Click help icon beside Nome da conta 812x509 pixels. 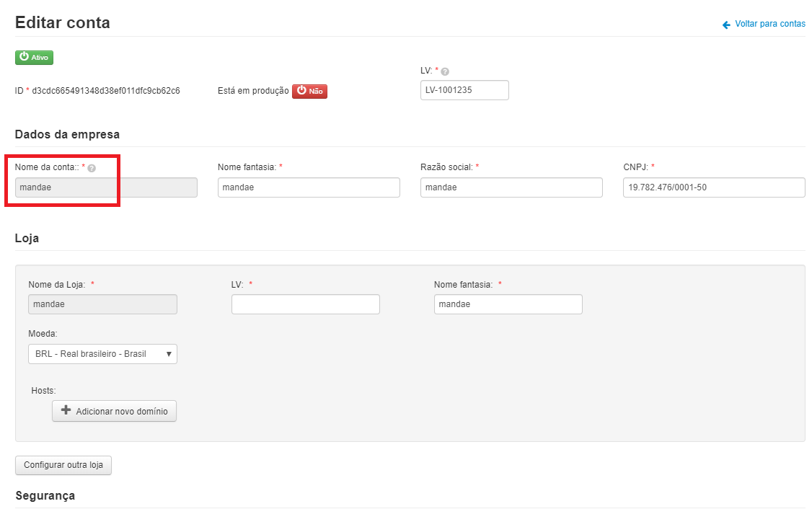[92, 168]
